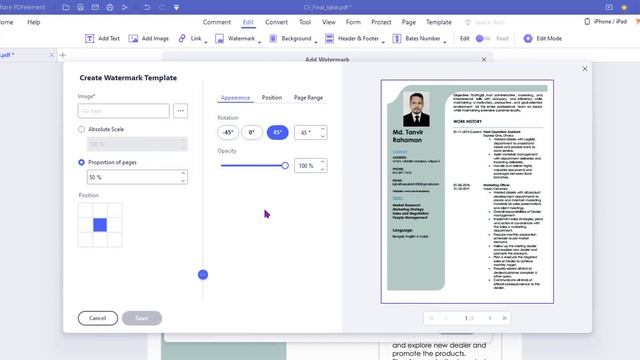The width and height of the screenshot is (640, 360).
Task: Click the save disk icon in title bar
Action: 80,7
